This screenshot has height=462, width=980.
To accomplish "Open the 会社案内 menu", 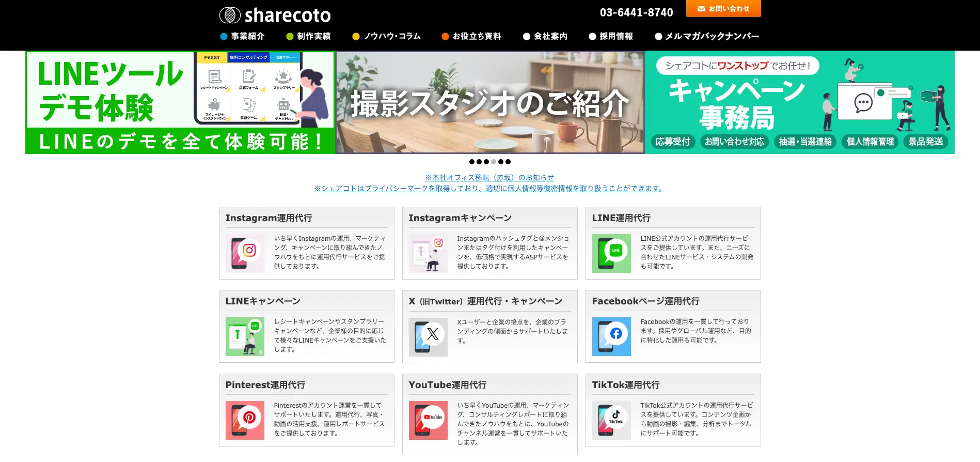I will pyautogui.click(x=545, y=36).
